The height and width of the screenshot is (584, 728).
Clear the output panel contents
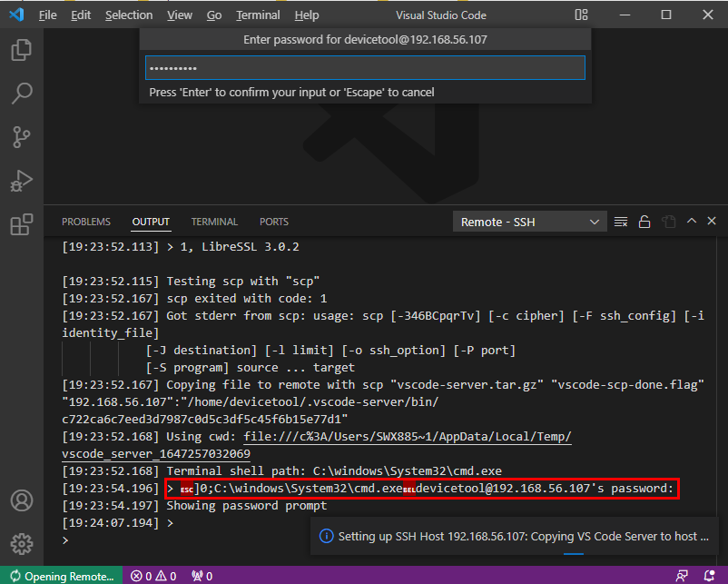point(621,222)
